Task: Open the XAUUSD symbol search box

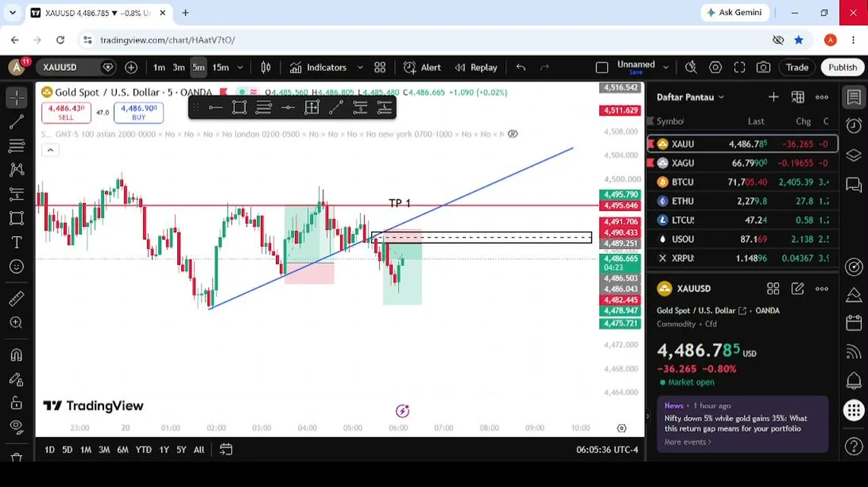Action: tap(71, 67)
